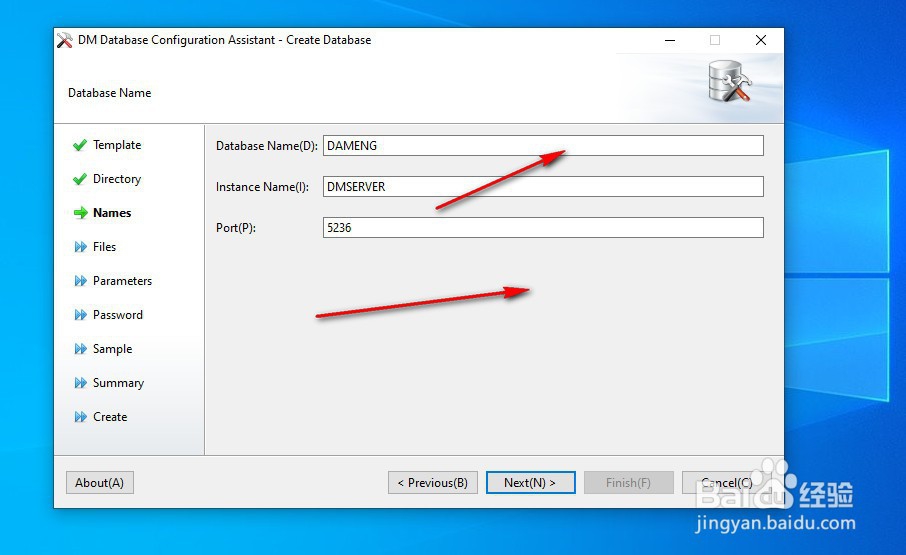Click the Instance Name(I) label
This screenshot has height=555, width=906.
click(x=262, y=187)
